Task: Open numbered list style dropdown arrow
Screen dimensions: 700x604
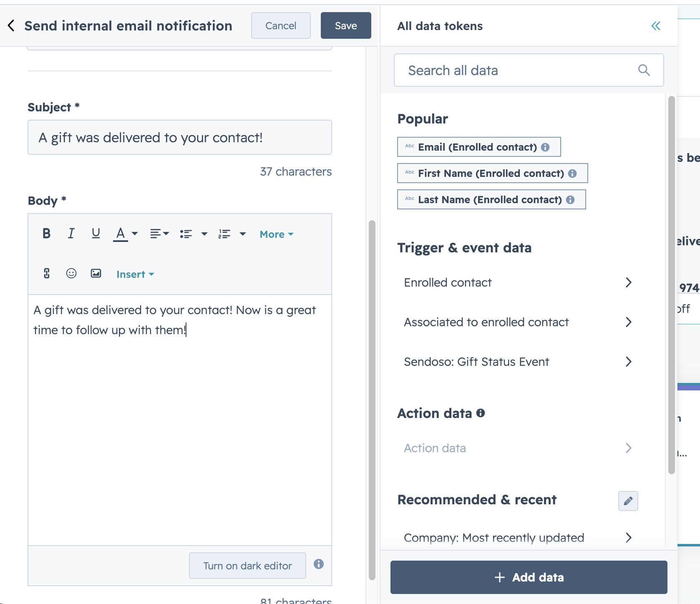Action: click(x=243, y=234)
